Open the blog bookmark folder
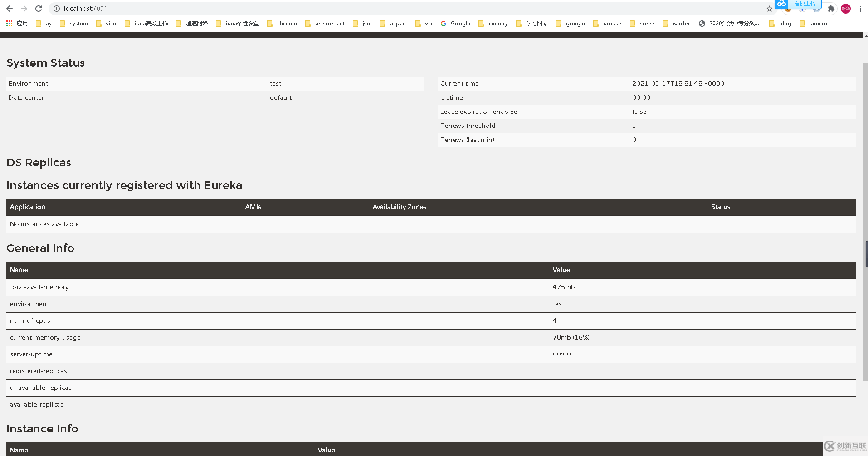Viewport: 868px width, 456px height. [x=780, y=24]
